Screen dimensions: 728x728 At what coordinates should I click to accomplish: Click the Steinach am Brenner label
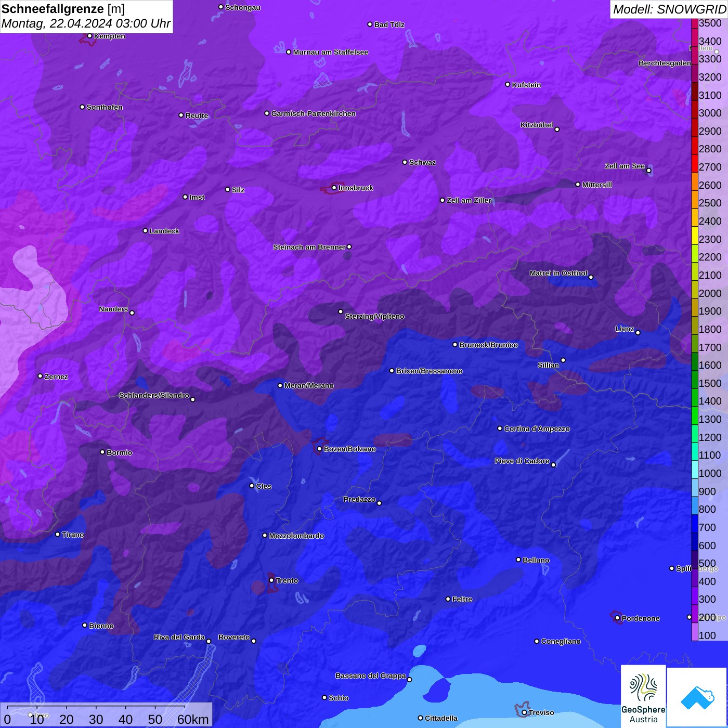(x=309, y=247)
